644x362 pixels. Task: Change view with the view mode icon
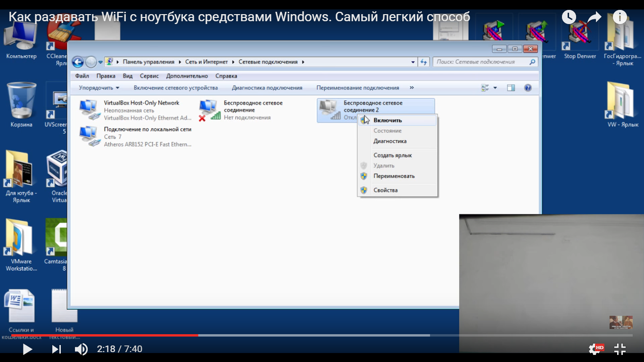(485, 88)
